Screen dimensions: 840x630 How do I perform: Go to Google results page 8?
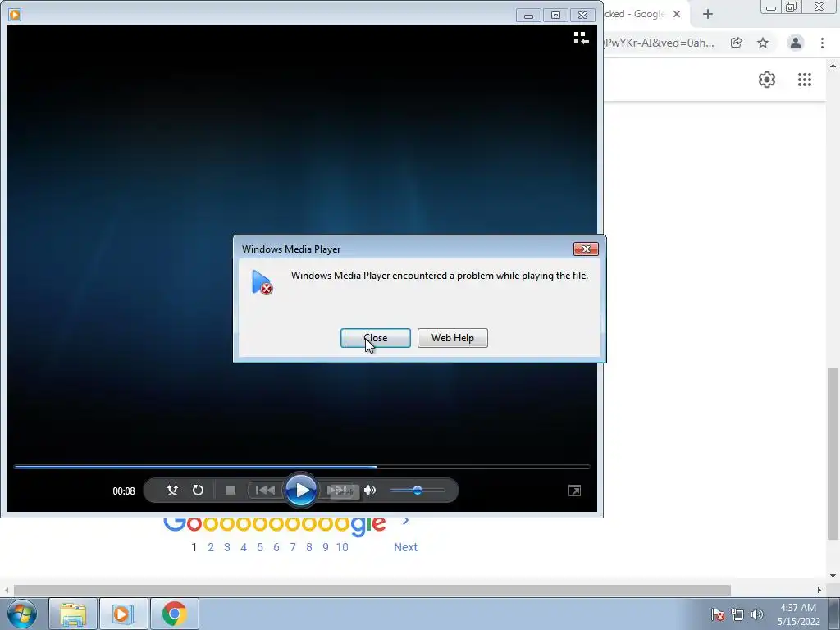(309, 547)
